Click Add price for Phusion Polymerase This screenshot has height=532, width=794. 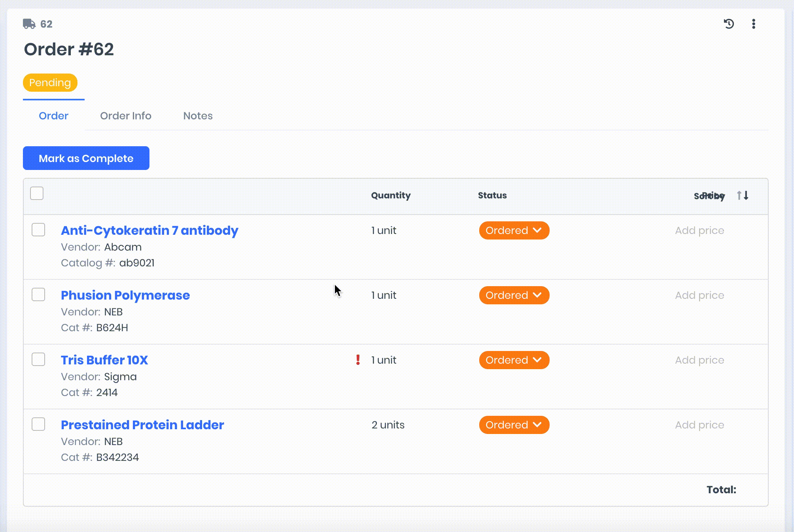[x=699, y=295]
